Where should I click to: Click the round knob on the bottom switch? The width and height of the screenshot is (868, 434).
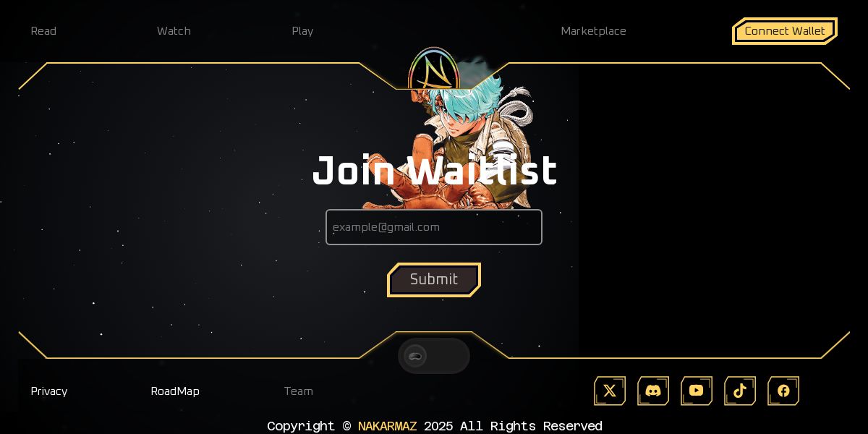coord(415,356)
